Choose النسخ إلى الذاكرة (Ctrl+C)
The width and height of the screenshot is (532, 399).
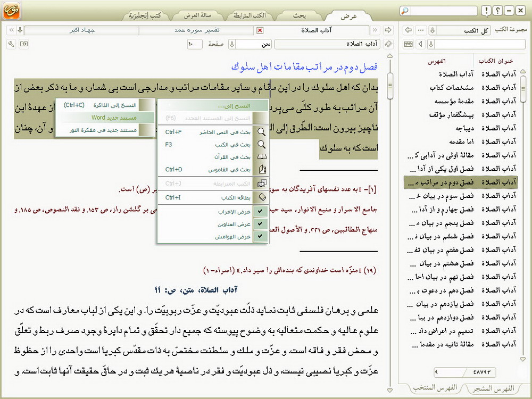click(x=105, y=105)
